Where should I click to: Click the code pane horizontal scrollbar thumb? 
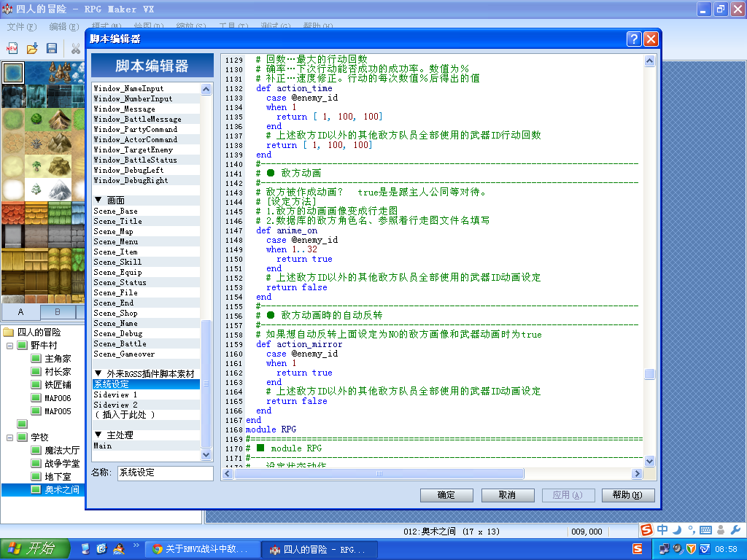[x=379, y=474]
